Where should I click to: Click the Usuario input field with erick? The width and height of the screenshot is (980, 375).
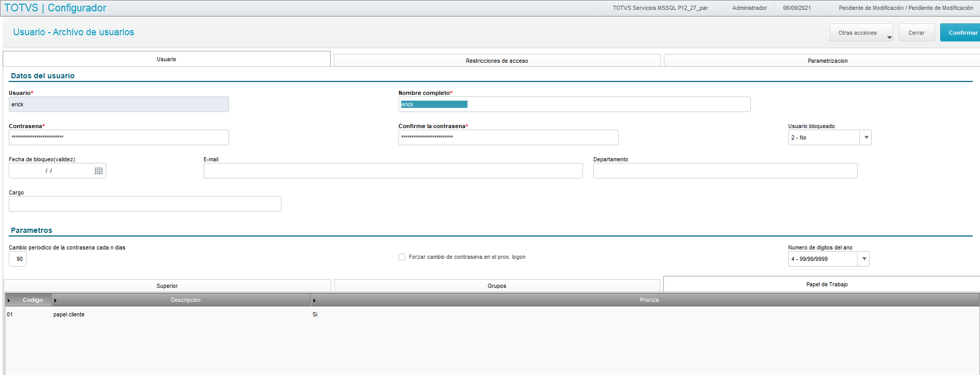pyautogui.click(x=119, y=104)
